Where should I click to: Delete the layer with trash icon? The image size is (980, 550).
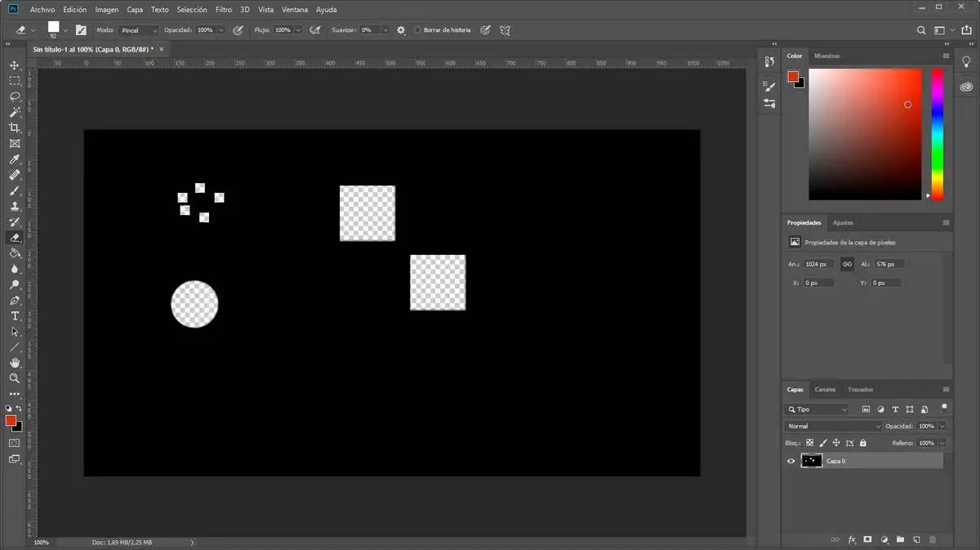933,540
